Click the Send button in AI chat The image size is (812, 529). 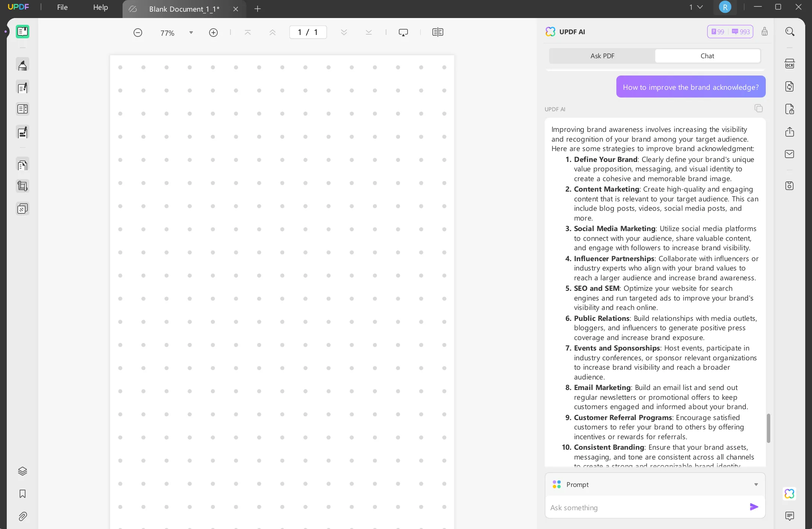point(754,507)
